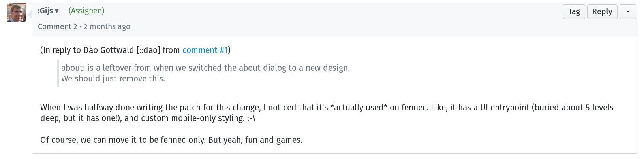Open the Comment 2 permalink
This screenshot has width=644, height=159.
(58, 26)
